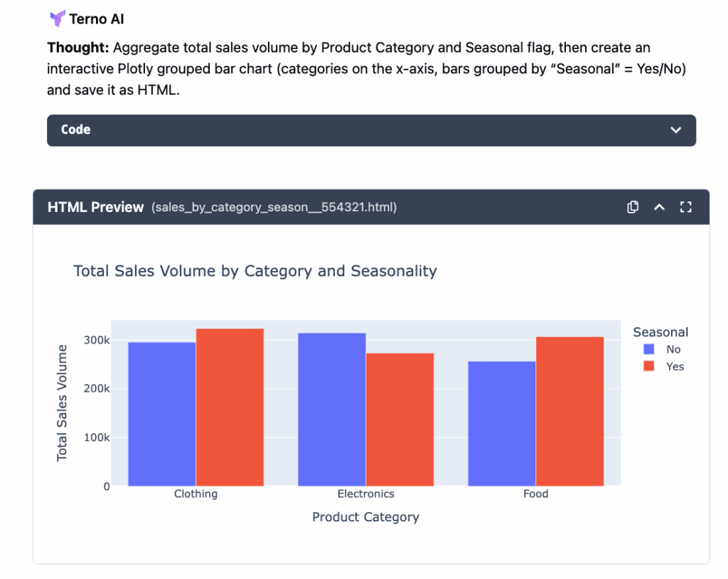
Task: Click the blue legend color swatch
Action: tap(648, 349)
